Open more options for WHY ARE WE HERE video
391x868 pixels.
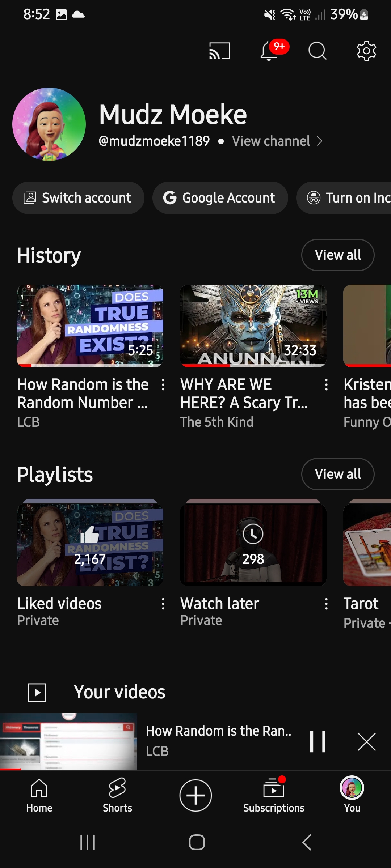pyautogui.click(x=327, y=384)
